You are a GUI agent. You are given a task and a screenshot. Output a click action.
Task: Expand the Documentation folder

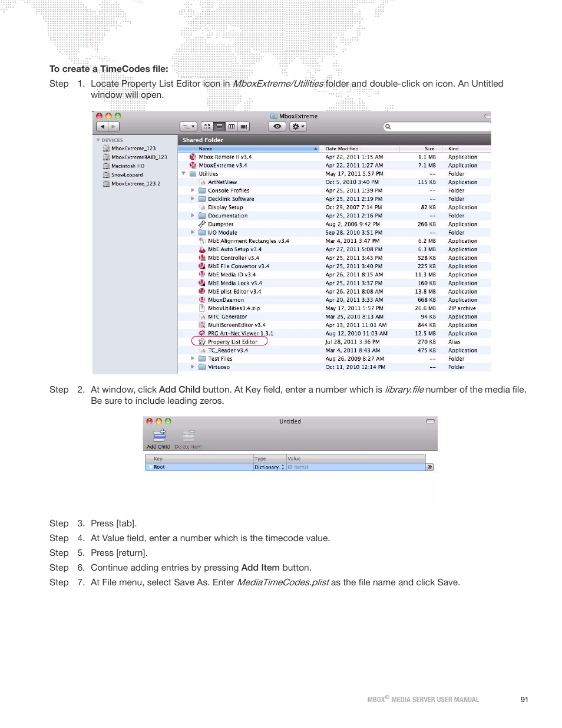pyautogui.click(x=193, y=216)
